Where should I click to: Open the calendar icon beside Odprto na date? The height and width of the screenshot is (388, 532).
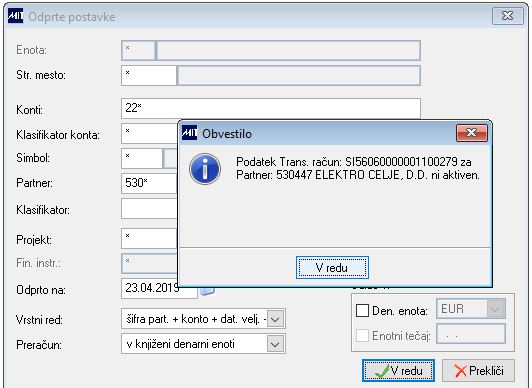(x=207, y=291)
